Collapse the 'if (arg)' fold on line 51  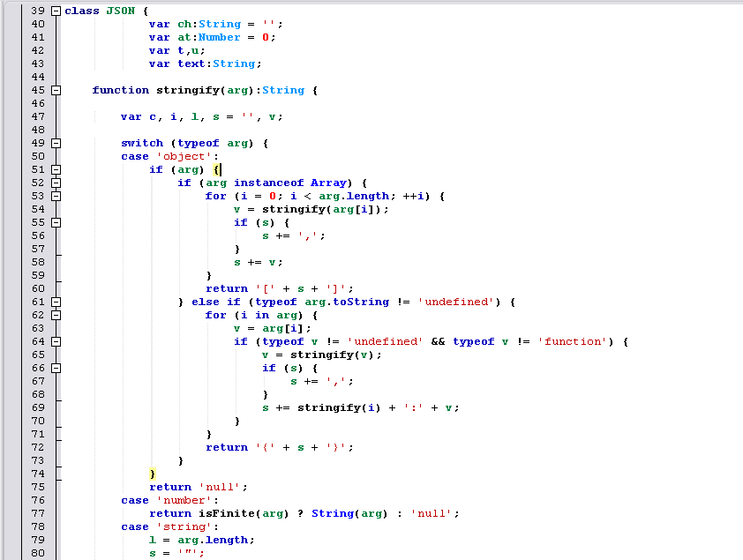(56, 170)
